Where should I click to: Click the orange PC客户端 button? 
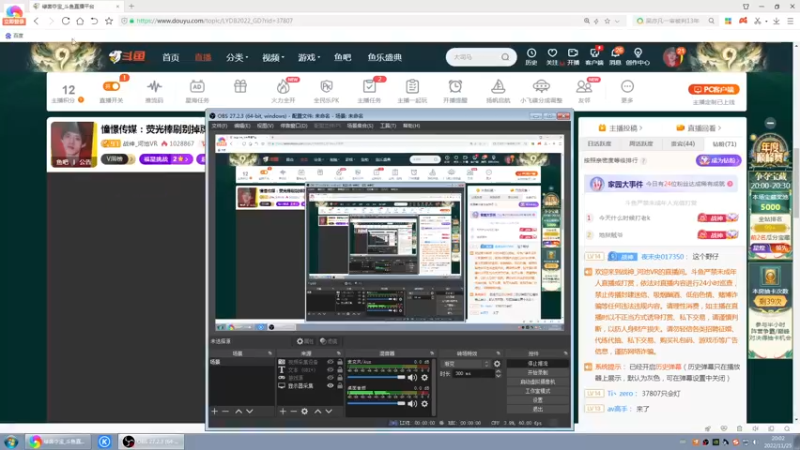713,89
